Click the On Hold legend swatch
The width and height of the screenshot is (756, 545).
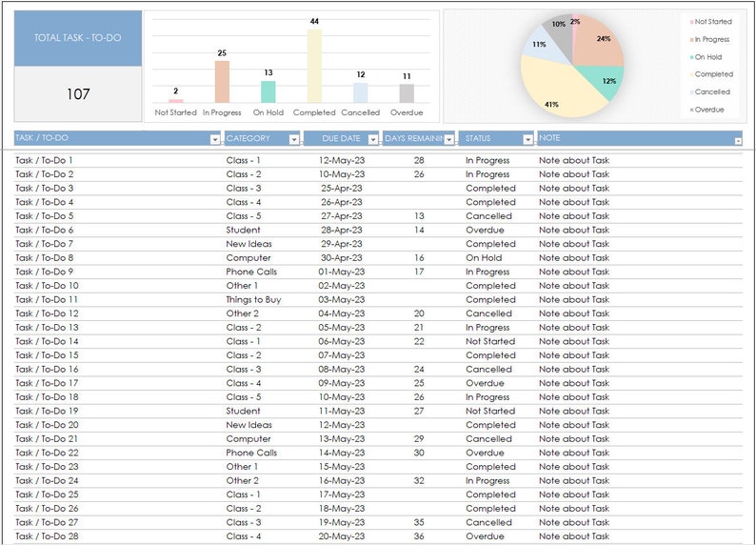(x=692, y=57)
